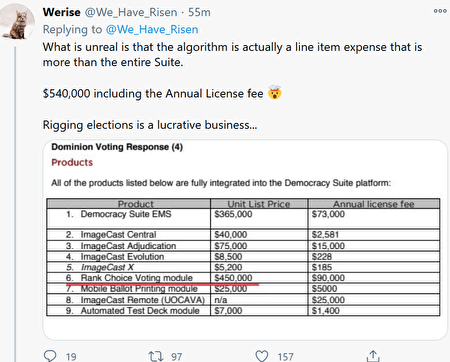This screenshot has height=362, width=450.
Task: Open the Werise display name profile
Action: [x=61, y=12]
